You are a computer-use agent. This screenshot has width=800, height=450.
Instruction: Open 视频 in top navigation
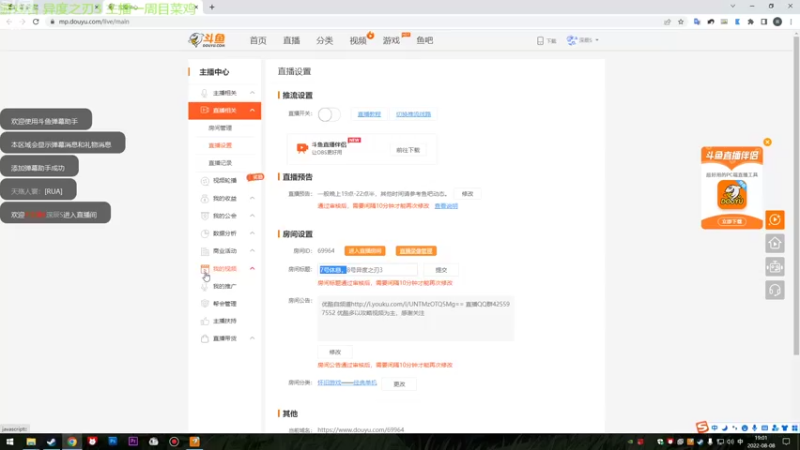(358, 40)
